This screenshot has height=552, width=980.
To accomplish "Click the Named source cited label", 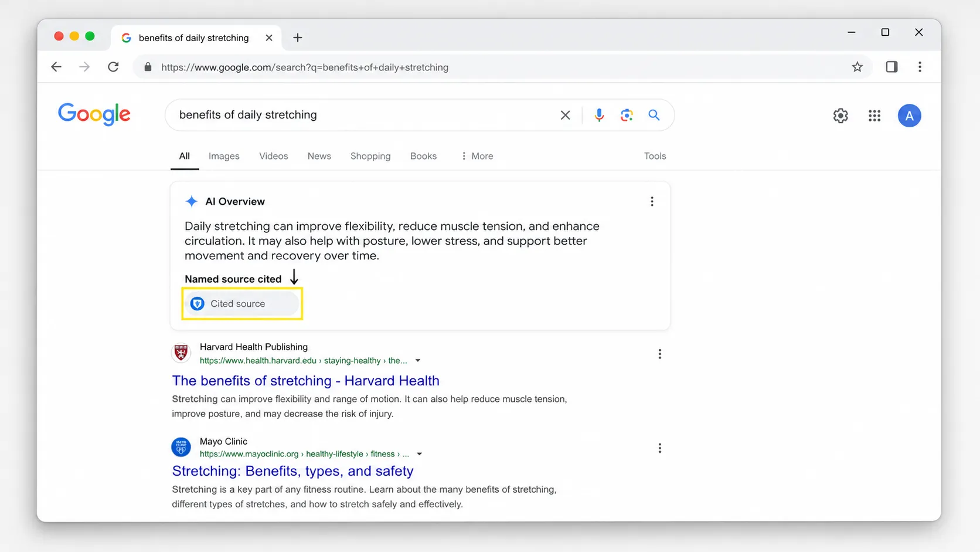I will click(x=233, y=279).
